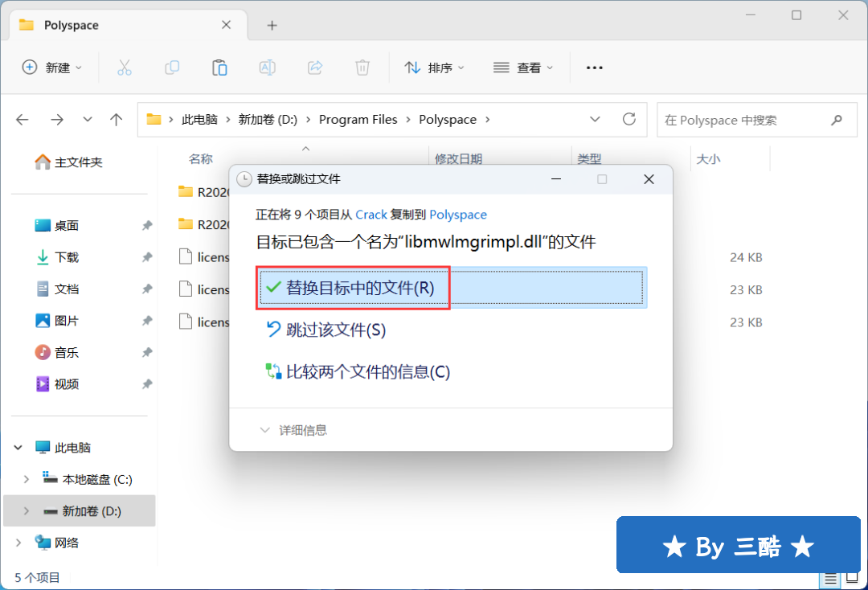Click the address bar root folder chevron
The height and width of the screenshot is (590, 868).
click(x=171, y=120)
